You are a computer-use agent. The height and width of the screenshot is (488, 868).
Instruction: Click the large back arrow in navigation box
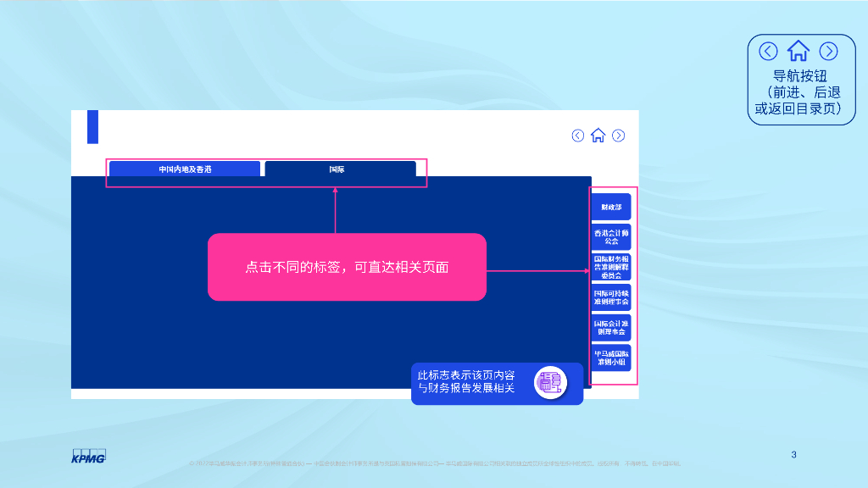pos(768,52)
